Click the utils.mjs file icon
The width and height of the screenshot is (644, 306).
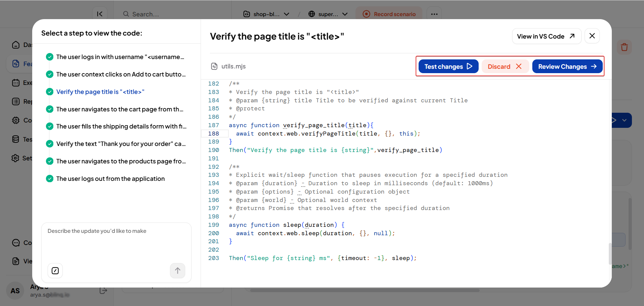coord(214,66)
